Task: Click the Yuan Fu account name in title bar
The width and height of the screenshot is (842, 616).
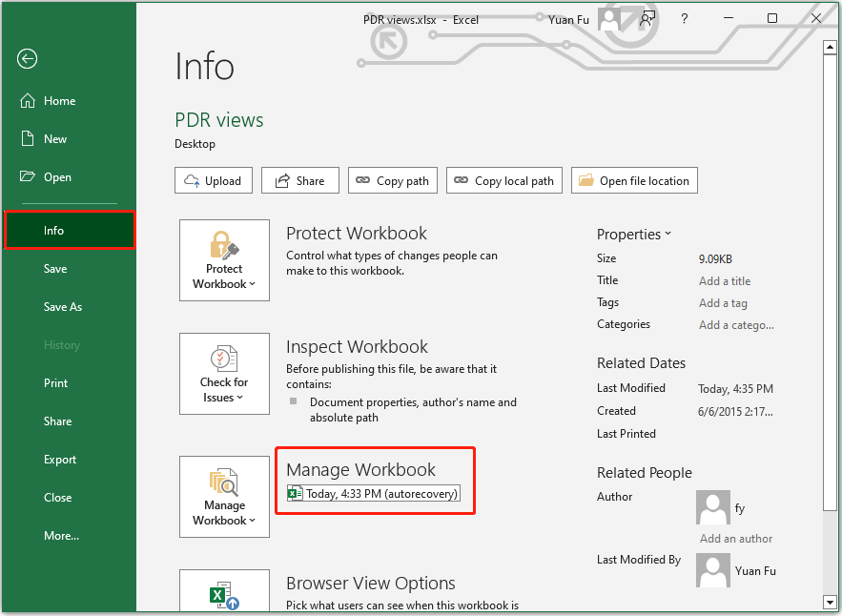Action: click(x=568, y=20)
